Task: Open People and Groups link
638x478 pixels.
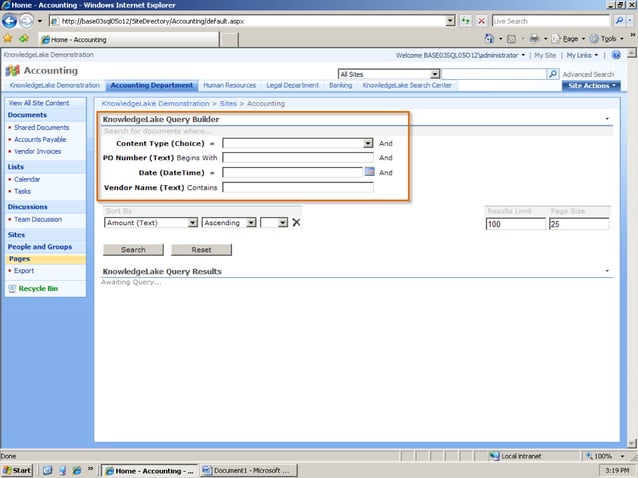Action: pos(39,247)
